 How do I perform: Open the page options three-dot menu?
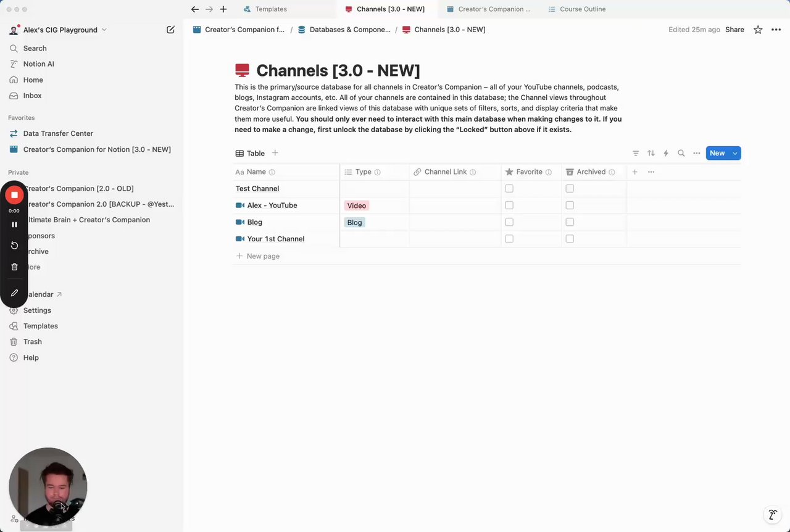coord(776,30)
